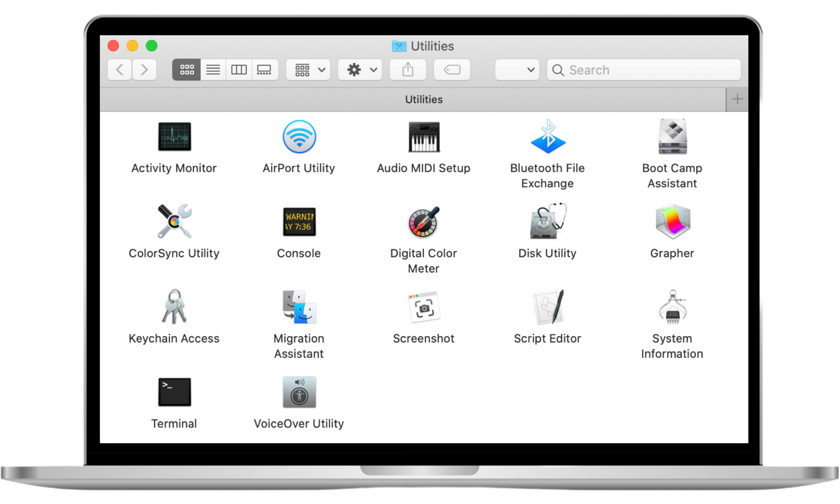Click the 'VoiceOver Utility' label
The width and height of the screenshot is (840, 504).
pyautogui.click(x=299, y=424)
